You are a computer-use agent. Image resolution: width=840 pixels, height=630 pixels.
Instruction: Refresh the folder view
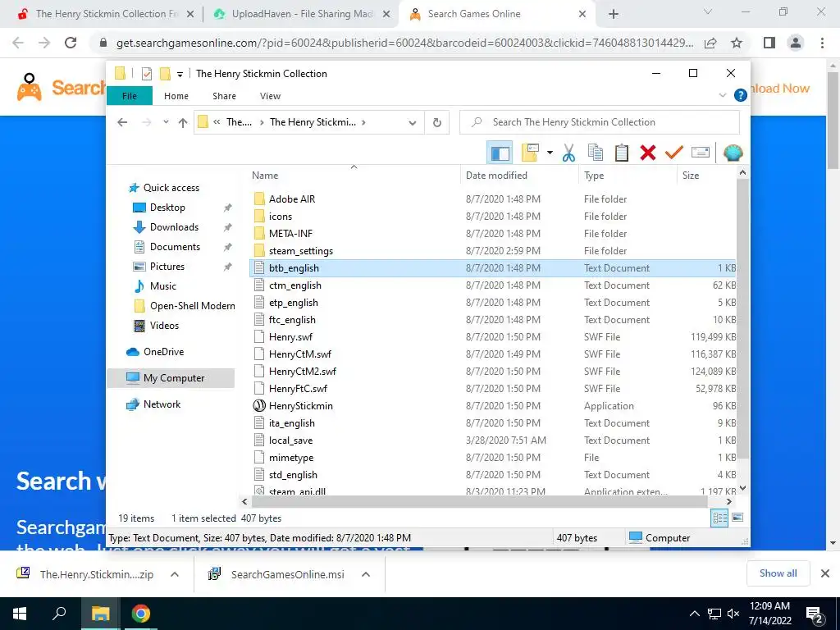point(437,123)
